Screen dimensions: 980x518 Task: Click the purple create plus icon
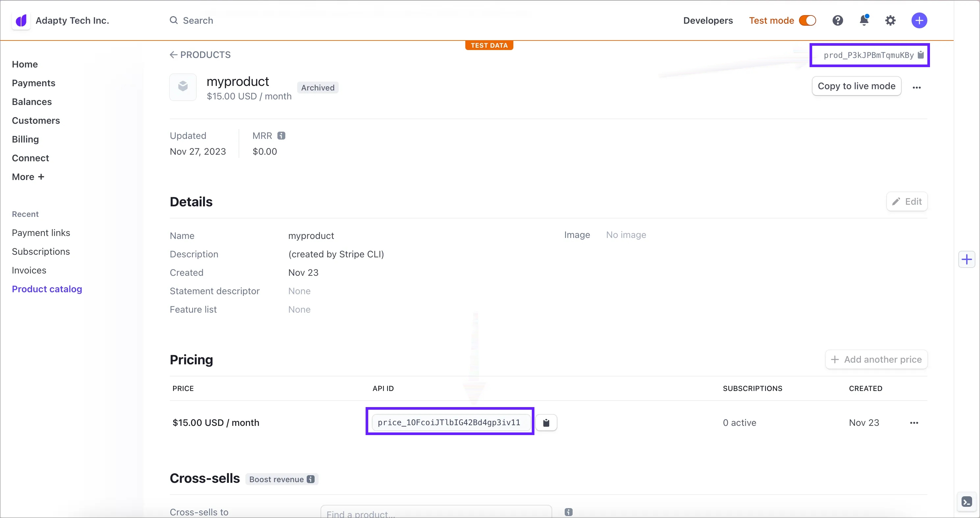coord(919,20)
